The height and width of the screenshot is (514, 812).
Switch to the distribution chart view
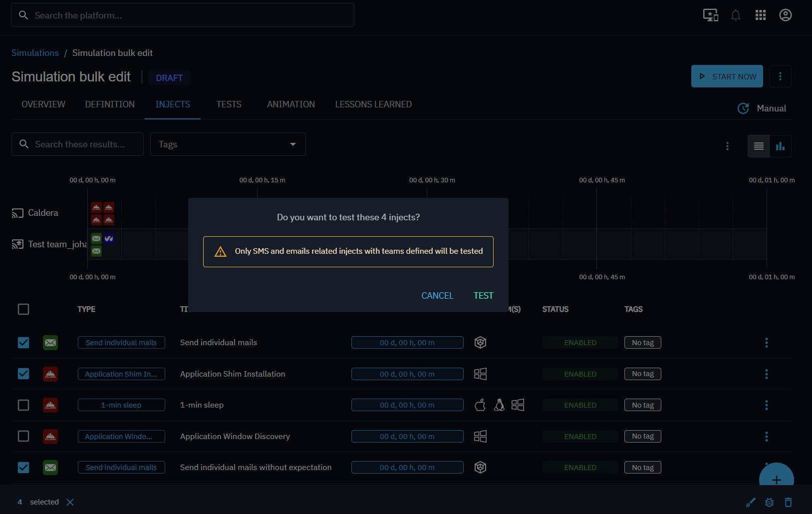[x=780, y=146]
